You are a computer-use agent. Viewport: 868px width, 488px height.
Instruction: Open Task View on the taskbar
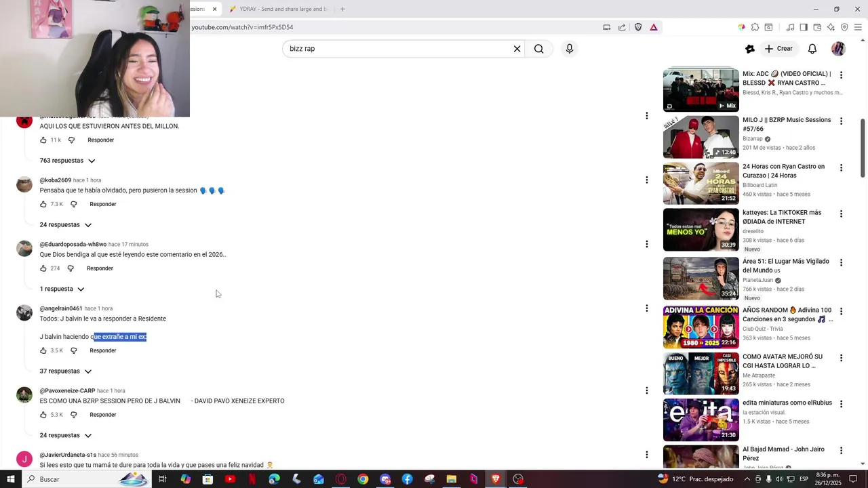(163, 479)
